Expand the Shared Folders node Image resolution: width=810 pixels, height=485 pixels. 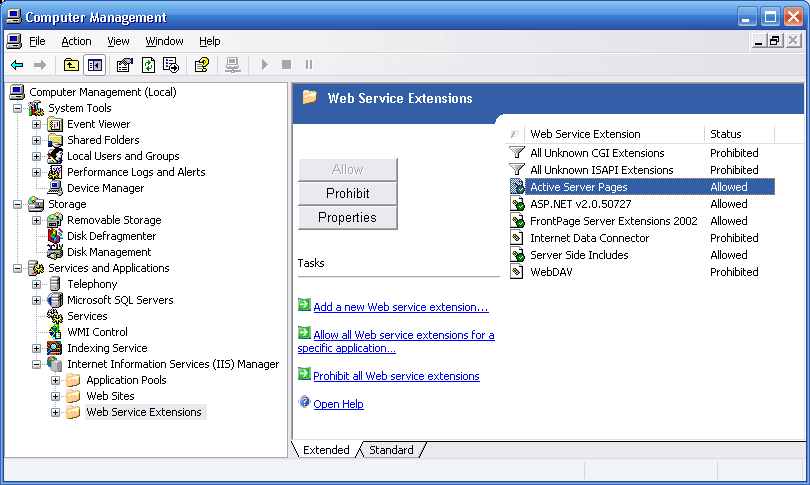36,140
